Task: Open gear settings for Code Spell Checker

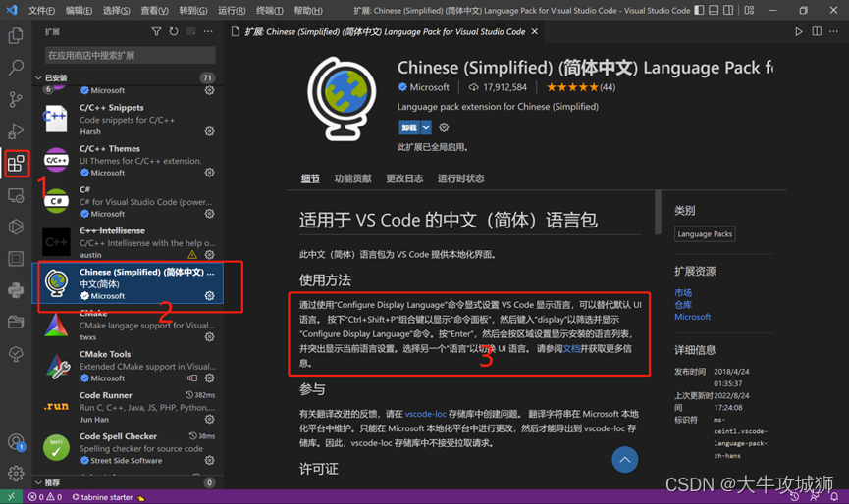Action: [x=209, y=460]
